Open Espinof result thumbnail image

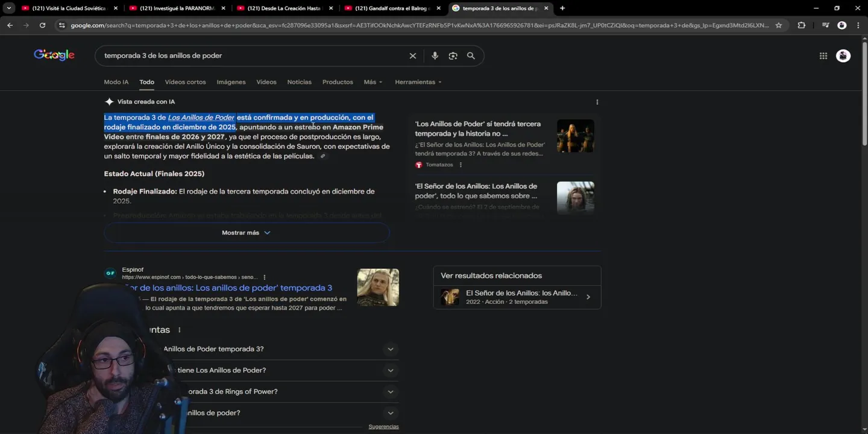click(378, 287)
